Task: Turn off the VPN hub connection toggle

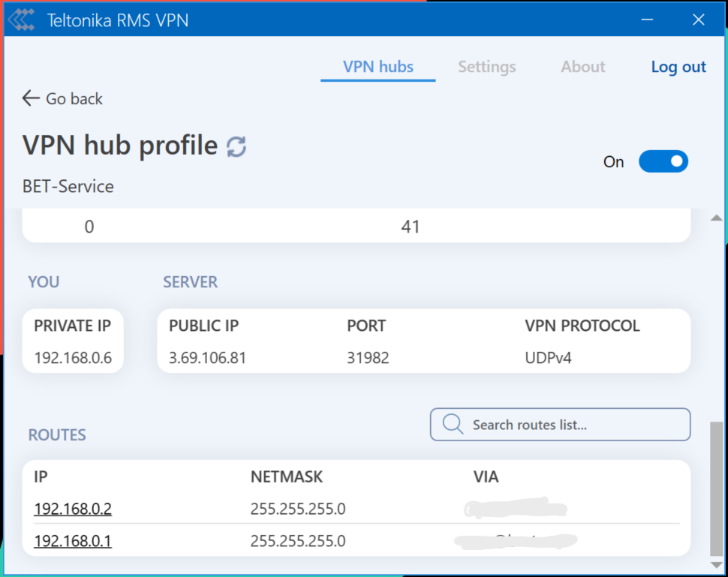Action: [663, 161]
